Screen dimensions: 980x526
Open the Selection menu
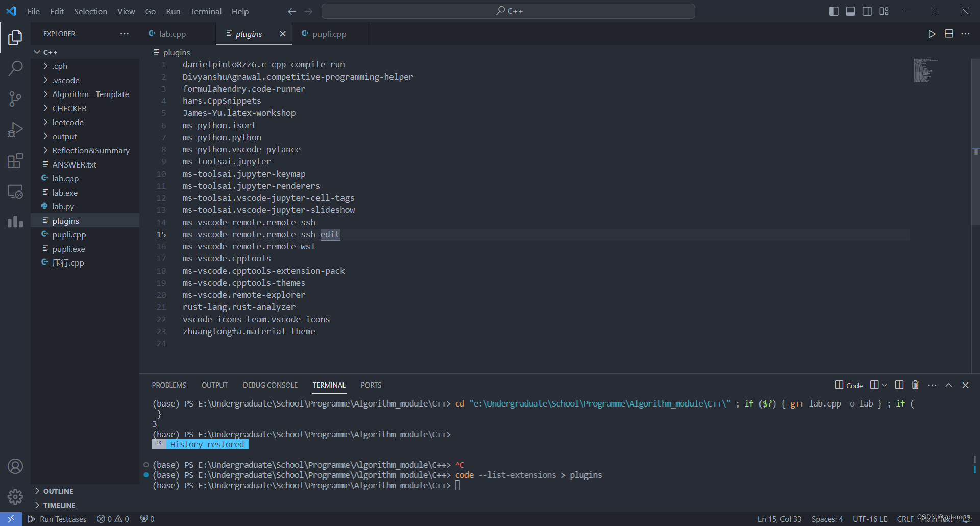click(x=90, y=11)
